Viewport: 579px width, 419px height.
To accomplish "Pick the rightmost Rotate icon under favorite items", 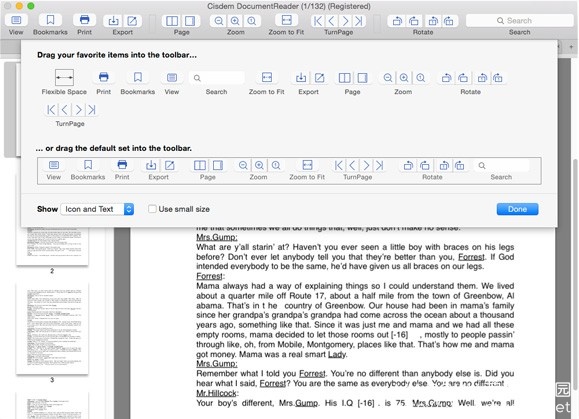I will 498,78.
